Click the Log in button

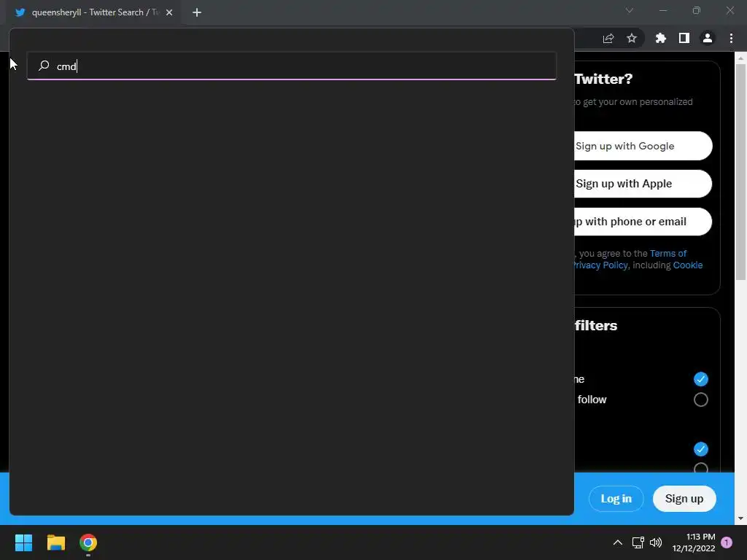point(616,499)
